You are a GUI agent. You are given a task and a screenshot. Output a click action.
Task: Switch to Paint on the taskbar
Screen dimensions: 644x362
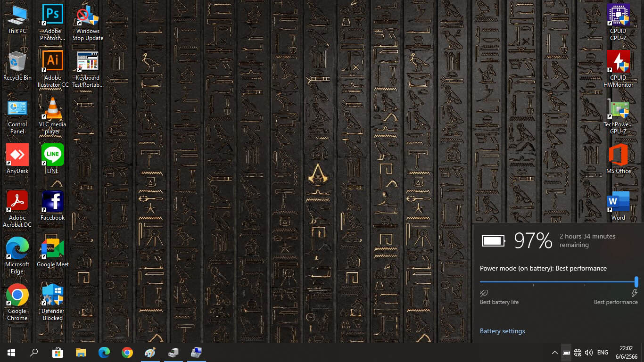click(x=150, y=353)
